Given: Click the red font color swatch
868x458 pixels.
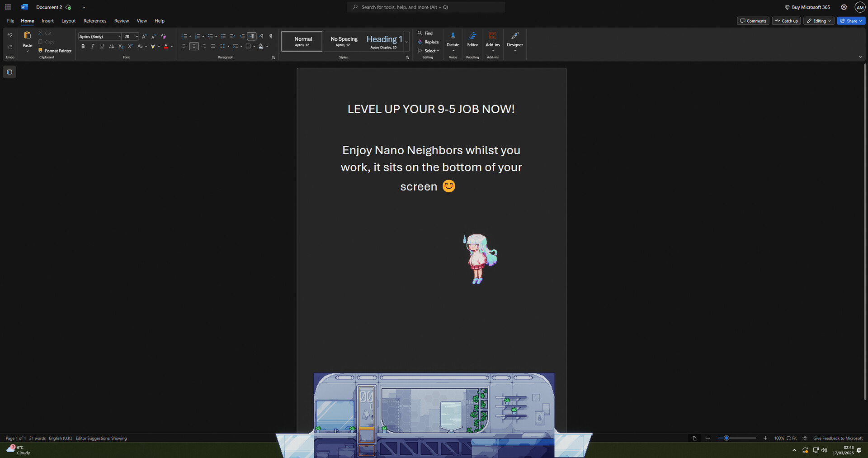Looking at the screenshot, I should click(166, 46).
